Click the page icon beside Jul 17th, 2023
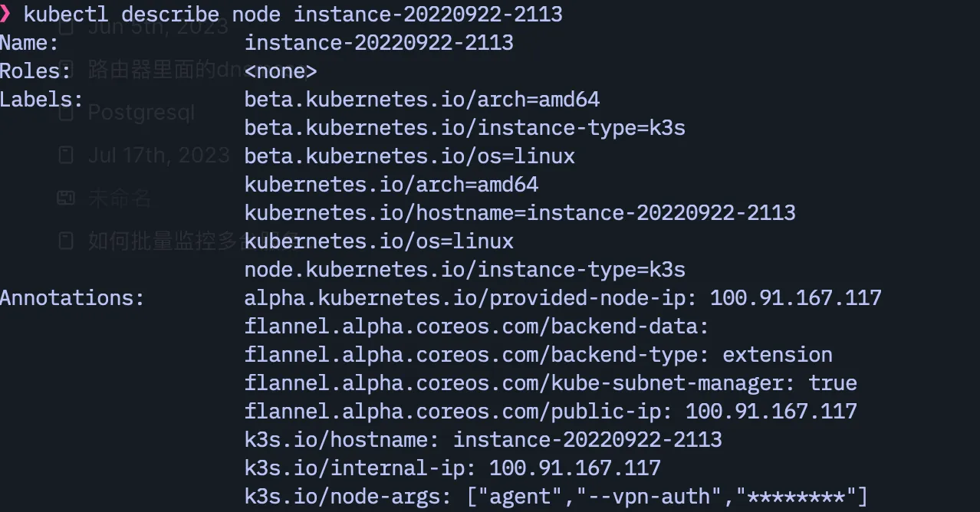Image resolution: width=980 pixels, height=512 pixels. pyautogui.click(x=66, y=156)
